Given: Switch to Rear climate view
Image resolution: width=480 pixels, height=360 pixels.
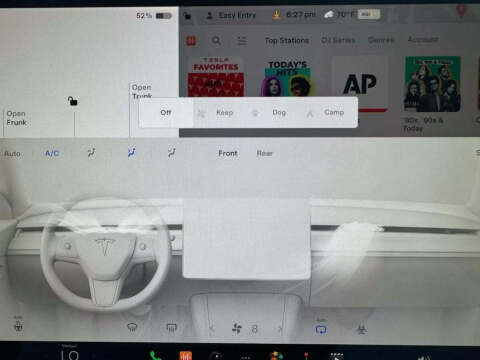Looking at the screenshot, I should point(265,153).
